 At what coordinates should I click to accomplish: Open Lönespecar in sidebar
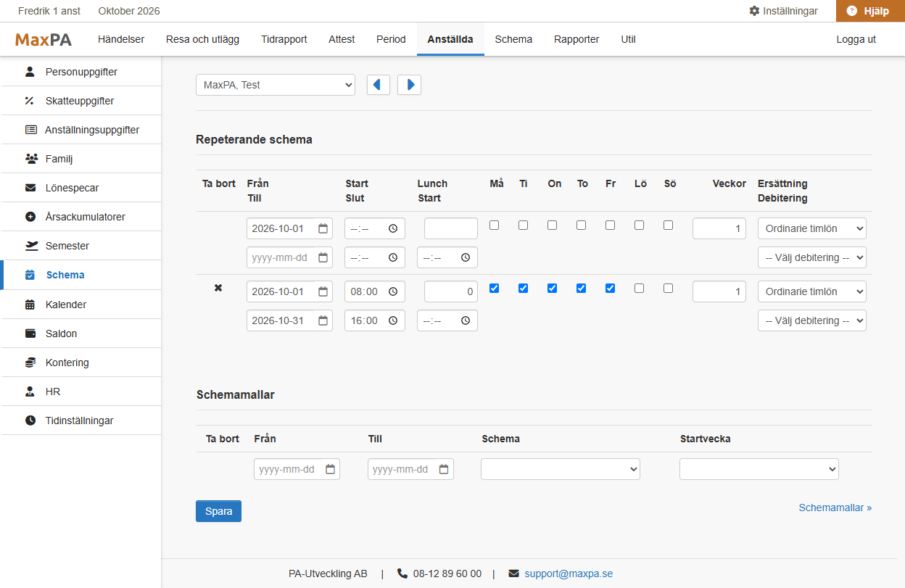tap(80, 188)
